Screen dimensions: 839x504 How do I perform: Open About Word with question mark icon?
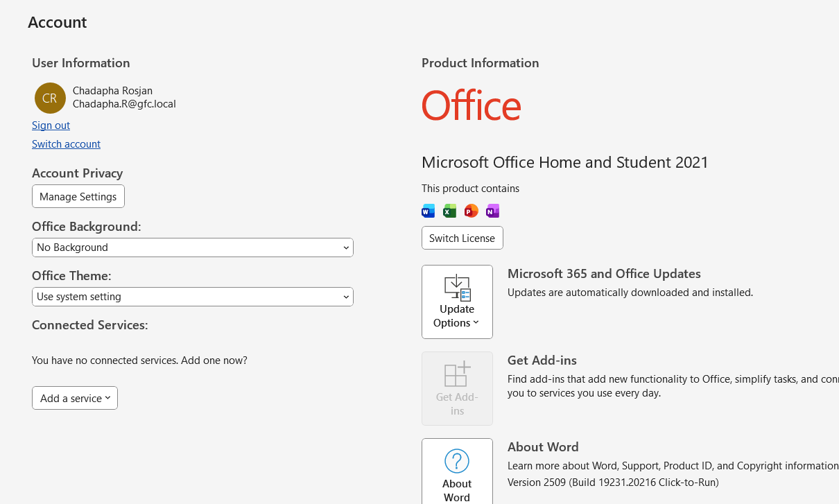click(457, 473)
